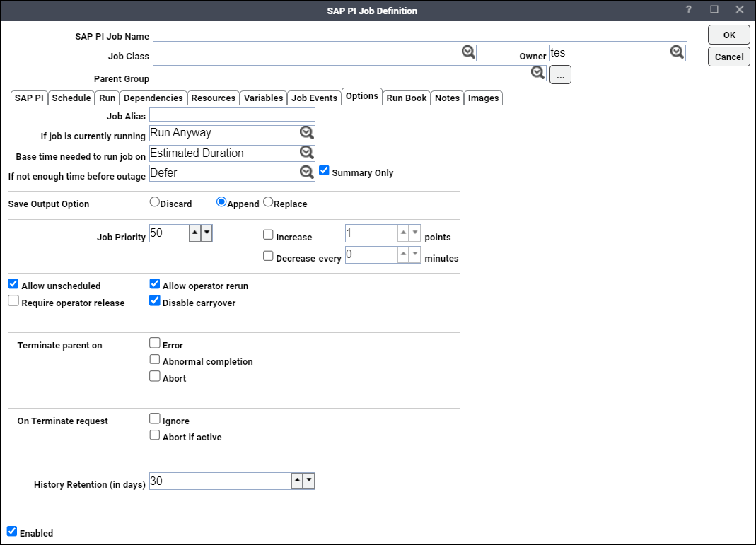Image resolution: width=756 pixels, height=545 pixels.
Task: Click the ellipsis button beside Parent Group
Action: click(560, 75)
